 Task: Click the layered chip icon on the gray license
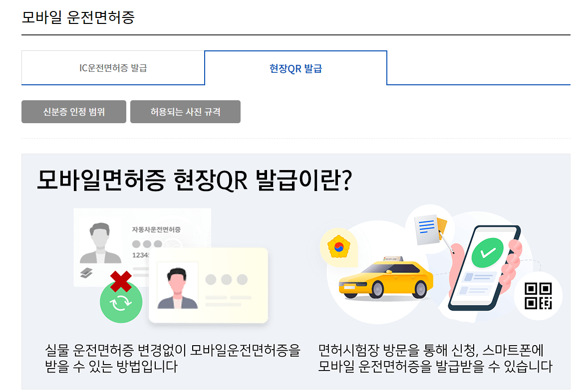click(86, 273)
